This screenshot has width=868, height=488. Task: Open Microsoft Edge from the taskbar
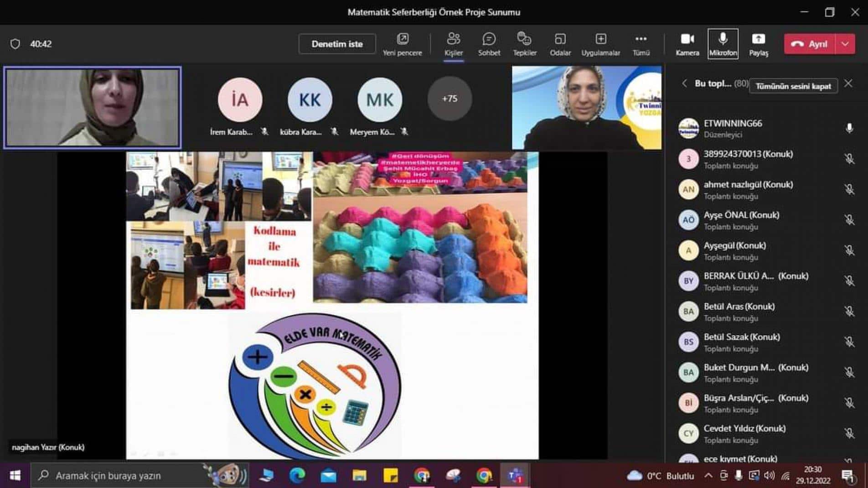tap(297, 476)
